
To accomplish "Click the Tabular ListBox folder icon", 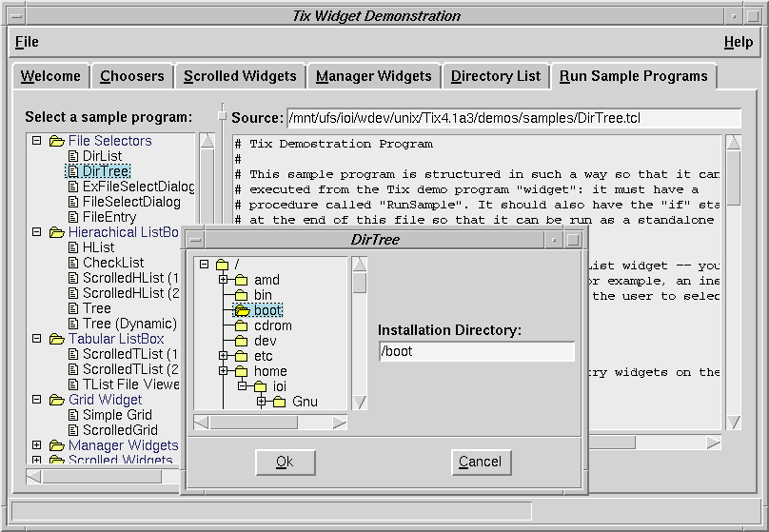I will (x=57, y=339).
